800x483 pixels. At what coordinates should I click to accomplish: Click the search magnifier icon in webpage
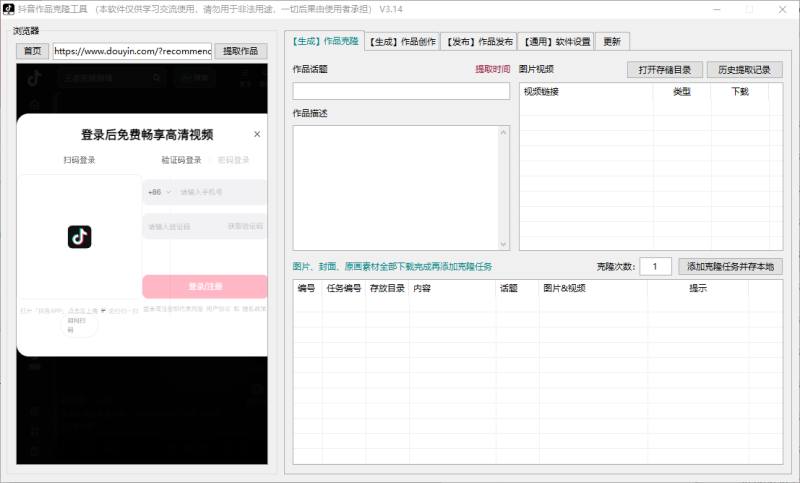tap(158, 77)
